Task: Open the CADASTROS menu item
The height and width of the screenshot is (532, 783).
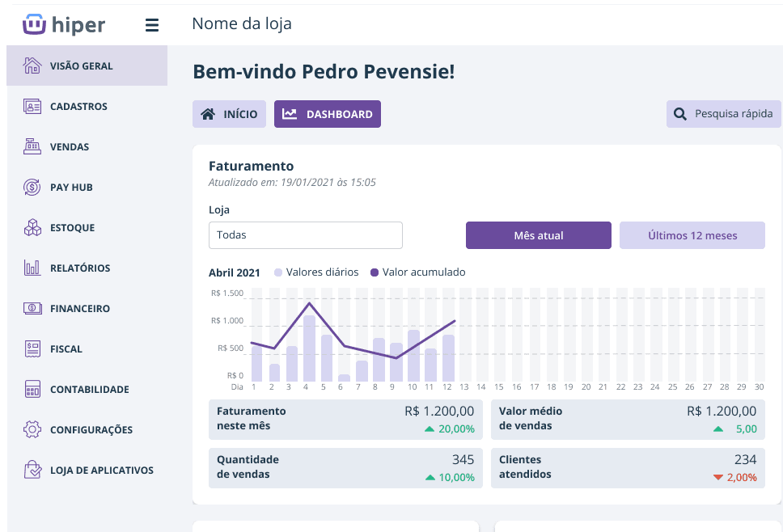Action: 87,106
